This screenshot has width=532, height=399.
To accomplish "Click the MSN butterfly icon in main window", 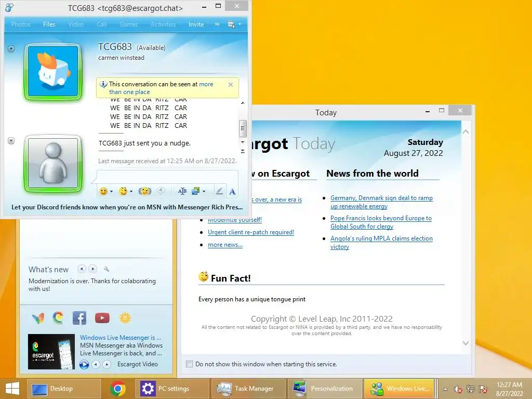I will (37, 318).
